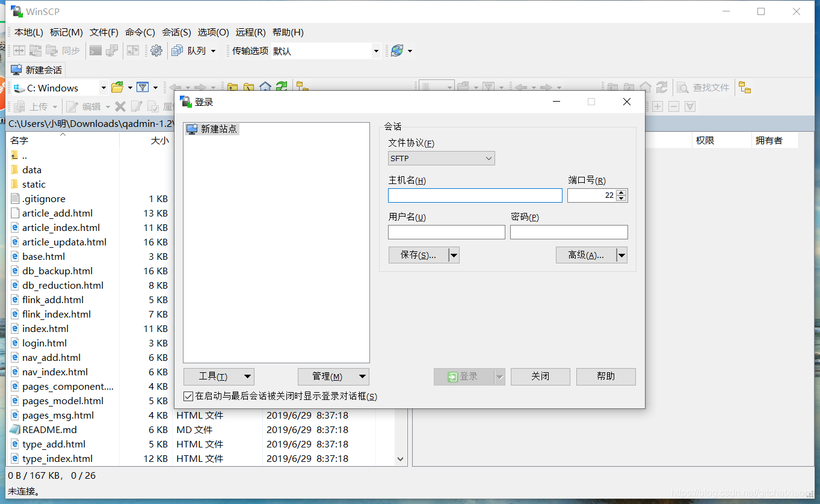Click the local panel scrollbar down arrow
Image resolution: width=820 pixels, height=504 pixels.
401,459
